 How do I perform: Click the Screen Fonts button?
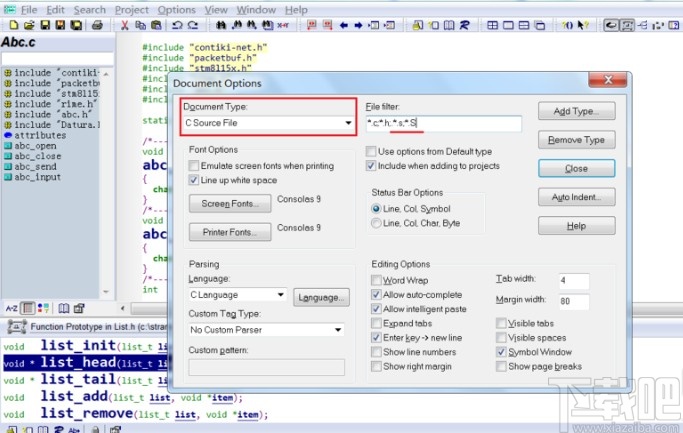(230, 203)
